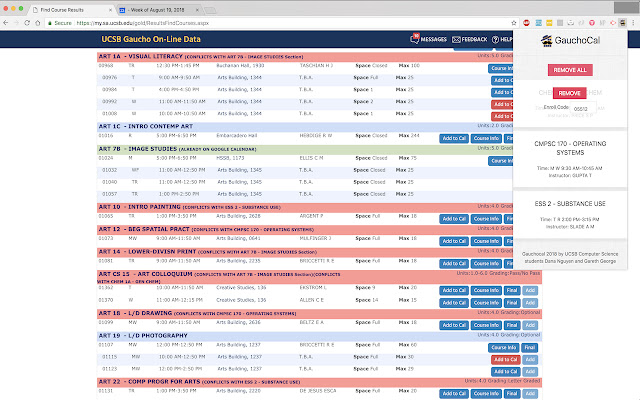Add ART 22 Comp Progr for Arts to calendar

click(454, 393)
